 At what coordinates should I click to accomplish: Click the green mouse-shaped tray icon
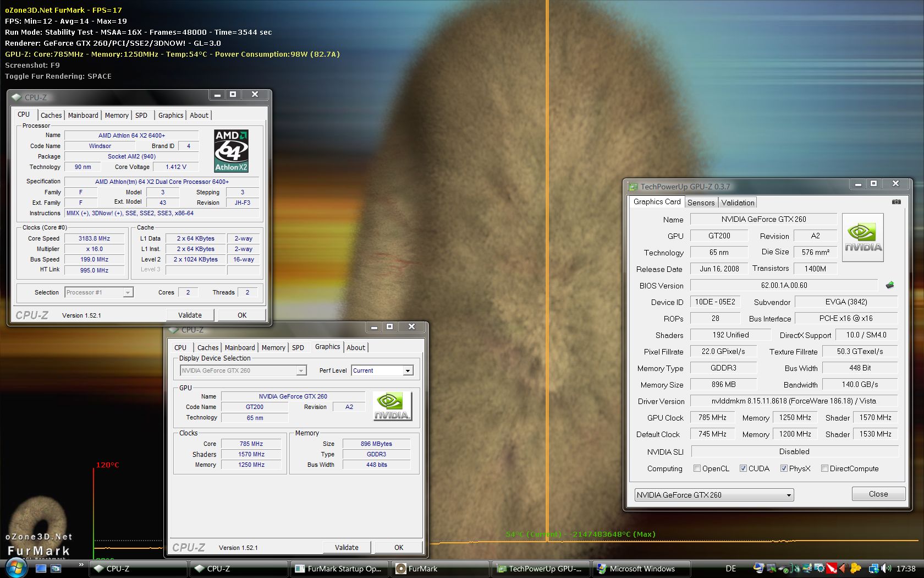click(795, 569)
